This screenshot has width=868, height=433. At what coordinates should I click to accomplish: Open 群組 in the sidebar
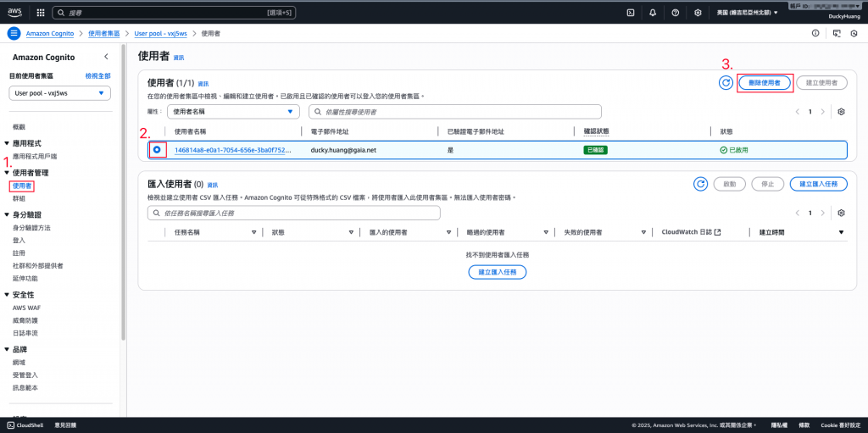click(19, 198)
